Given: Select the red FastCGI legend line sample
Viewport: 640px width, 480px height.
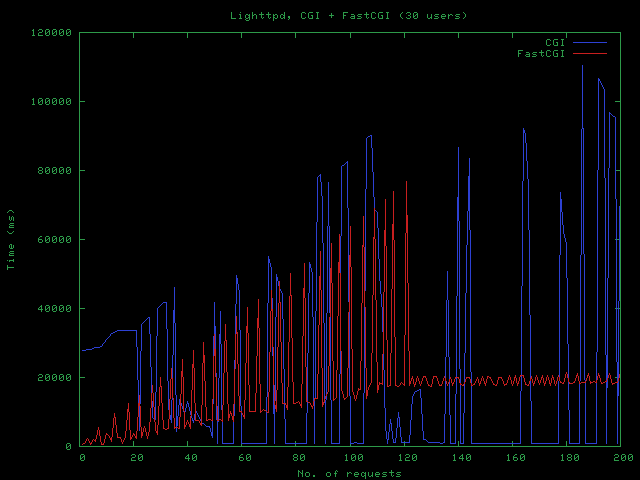Looking at the screenshot, I should [x=590, y=53].
